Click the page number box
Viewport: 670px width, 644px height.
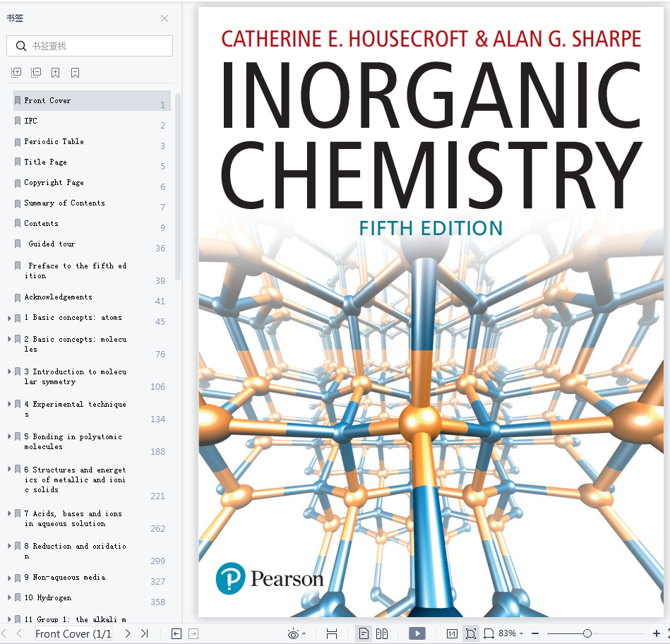point(73,633)
